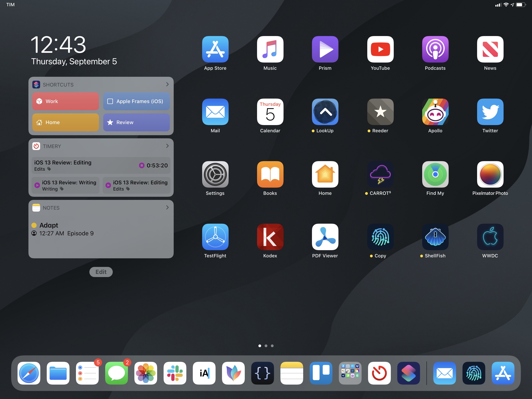Tap the Edit widgets button
The height and width of the screenshot is (399, 532).
coord(101,272)
